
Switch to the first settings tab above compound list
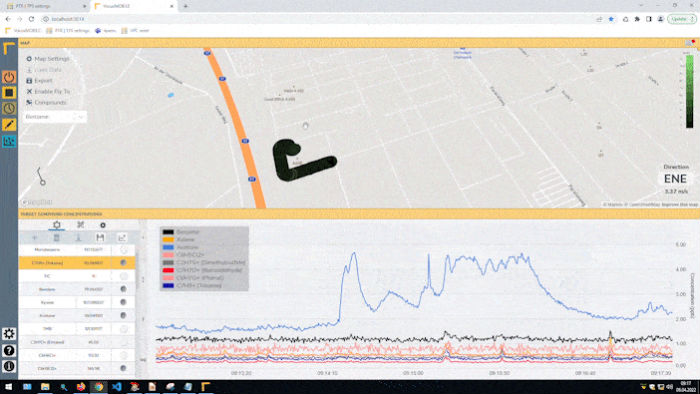(57, 225)
